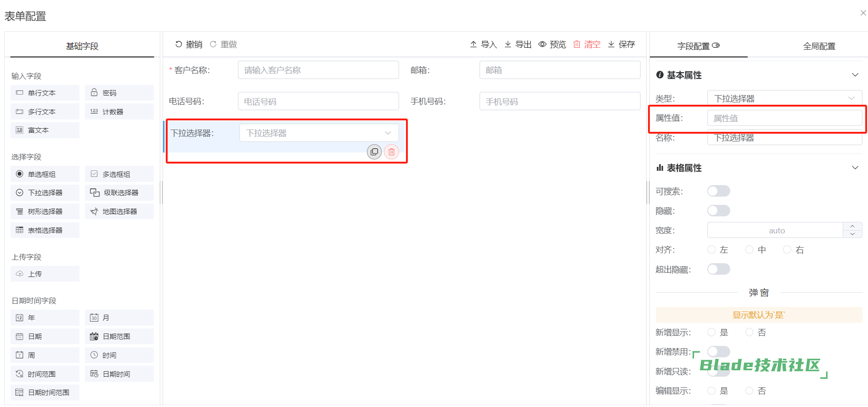
Task: Click the copy icon on dropdown field
Action: (x=374, y=152)
